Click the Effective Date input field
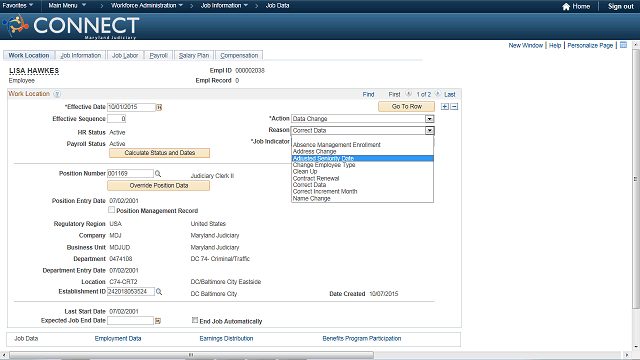 [131, 107]
